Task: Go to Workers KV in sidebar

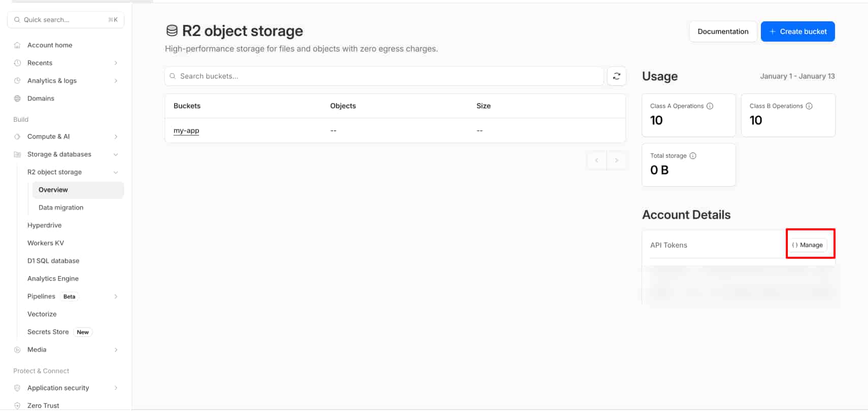Action: pyautogui.click(x=46, y=243)
